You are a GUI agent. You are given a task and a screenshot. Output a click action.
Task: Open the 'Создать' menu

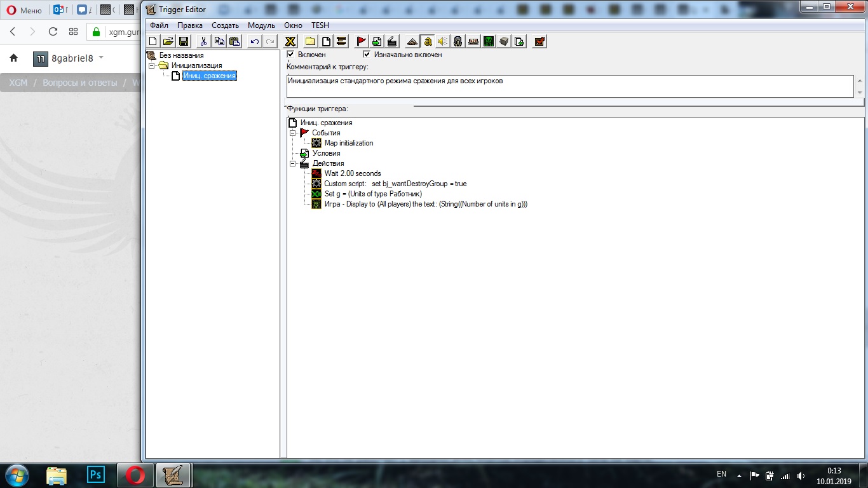[225, 25]
